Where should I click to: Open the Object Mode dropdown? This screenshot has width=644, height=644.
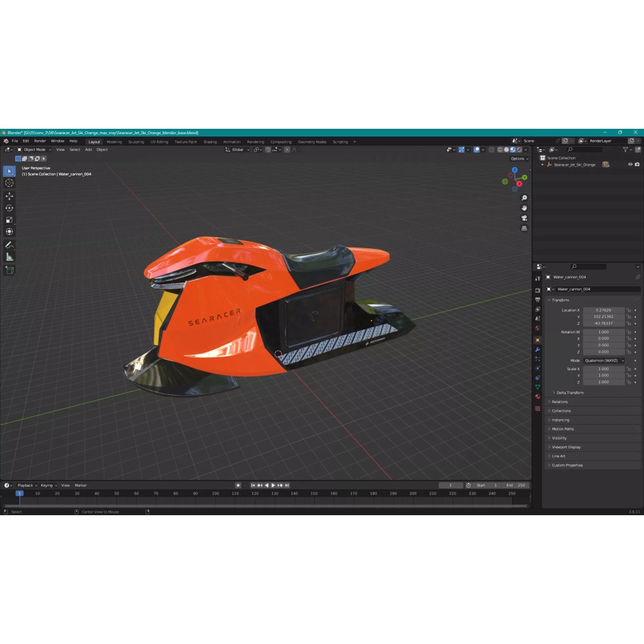[35, 150]
